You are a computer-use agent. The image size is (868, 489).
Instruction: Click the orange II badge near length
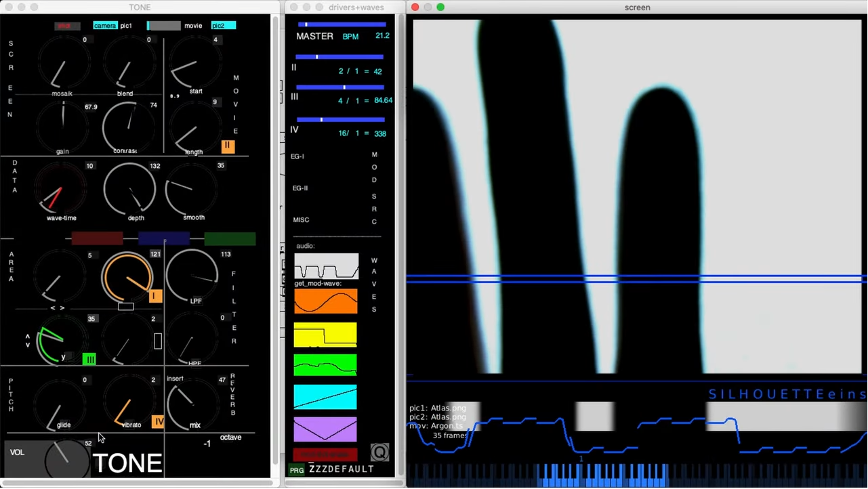coord(228,146)
